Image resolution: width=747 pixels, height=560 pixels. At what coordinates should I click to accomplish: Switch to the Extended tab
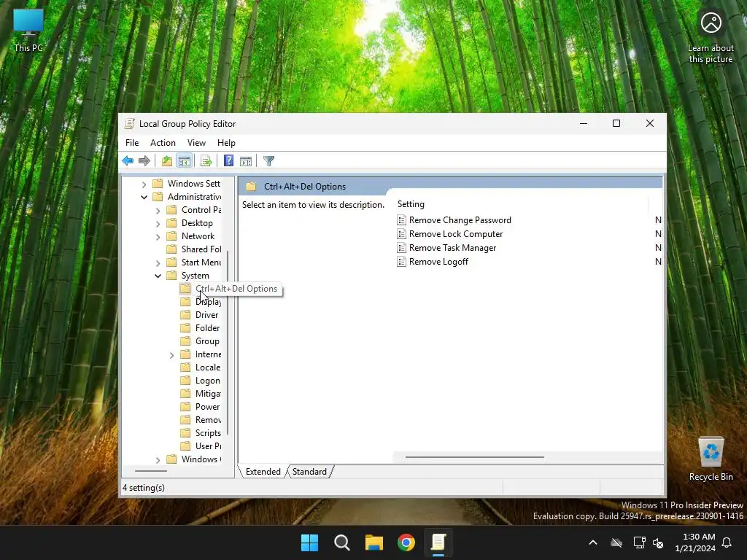coord(263,472)
